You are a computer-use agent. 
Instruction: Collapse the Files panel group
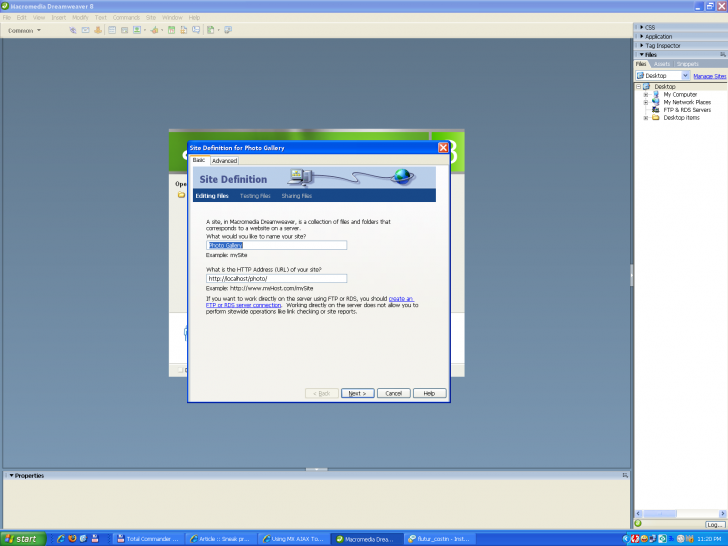pyautogui.click(x=642, y=55)
